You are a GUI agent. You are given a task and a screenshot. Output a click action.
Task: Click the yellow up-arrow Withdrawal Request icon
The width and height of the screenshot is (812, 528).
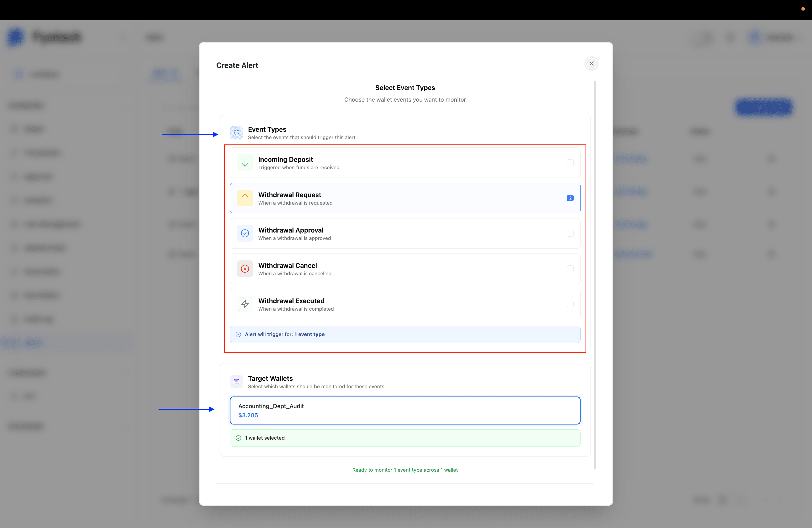click(245, 198)
